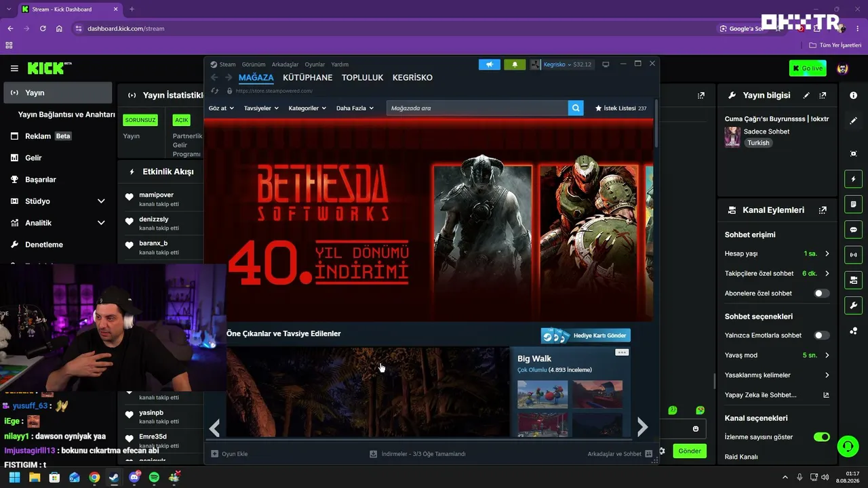Image resolution: width=868 pixels, height=488 pixels.
Task: Reload the Steam store page
Action: (x=215, y=91)
